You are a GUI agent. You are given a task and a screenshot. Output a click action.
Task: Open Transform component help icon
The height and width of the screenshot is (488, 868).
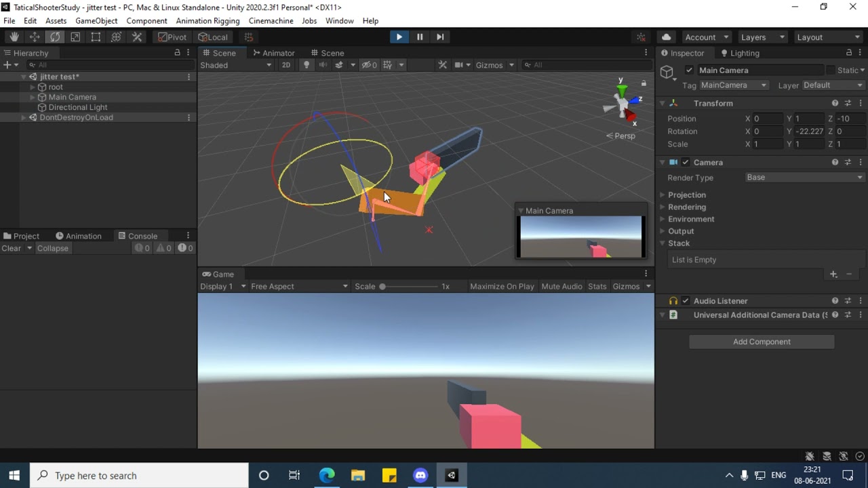835,104
